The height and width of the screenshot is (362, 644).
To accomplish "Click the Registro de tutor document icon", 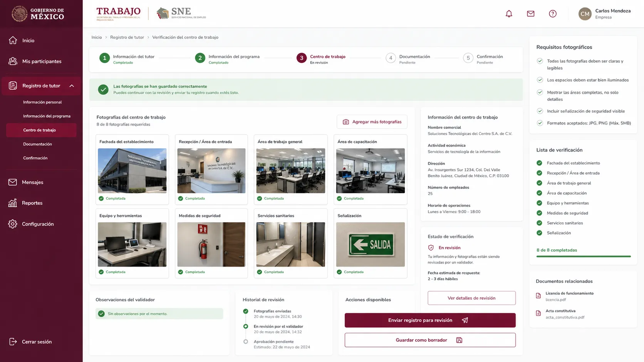I will coord(13,85).
